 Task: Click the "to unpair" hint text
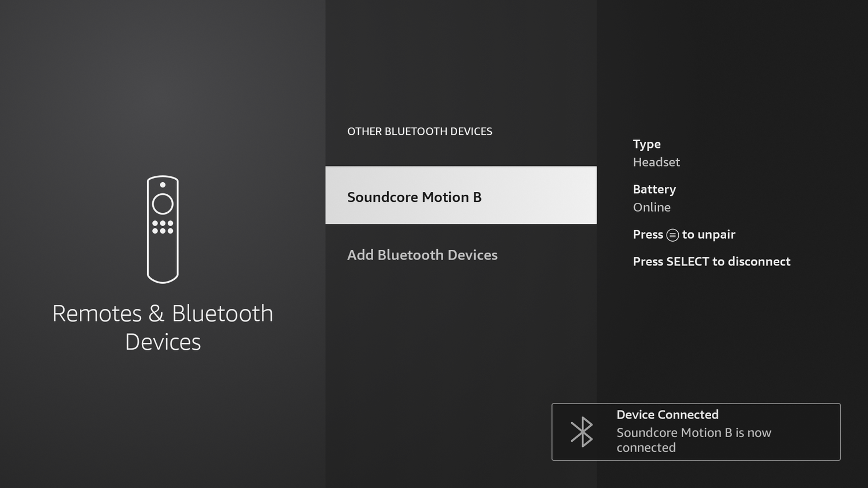tap(708, 234)
